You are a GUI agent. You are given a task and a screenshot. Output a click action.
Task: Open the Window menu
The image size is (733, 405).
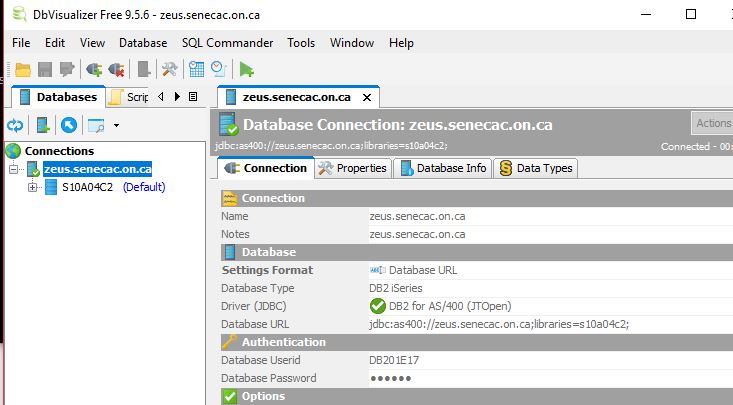click(352, 43)
